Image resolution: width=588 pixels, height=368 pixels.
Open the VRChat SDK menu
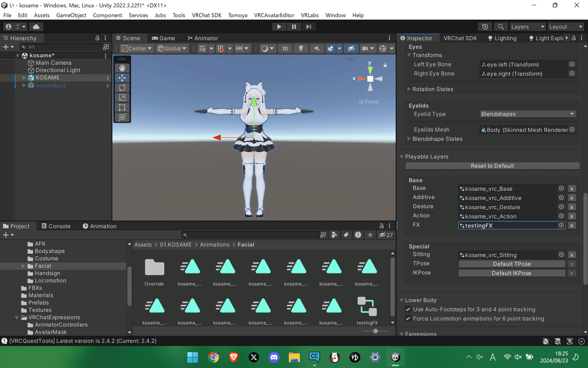(207, 15)
